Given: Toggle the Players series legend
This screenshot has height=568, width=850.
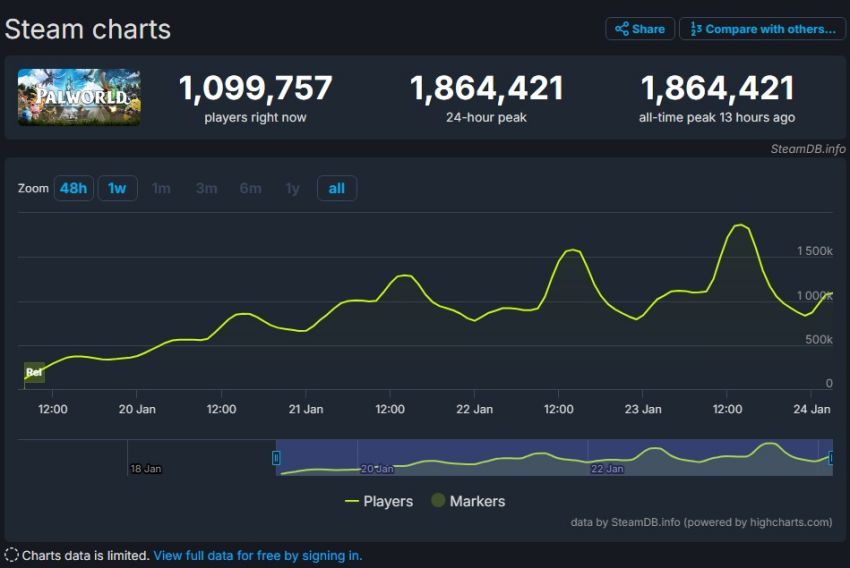Looking at the screenshot, I should coord(379,501).
